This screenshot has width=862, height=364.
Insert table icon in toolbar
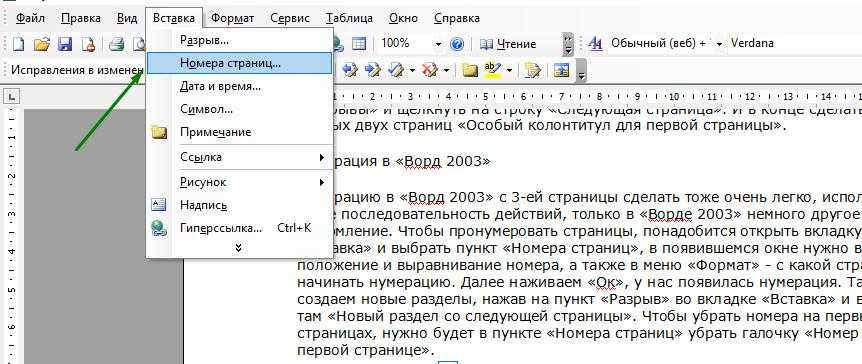(359, 44)
